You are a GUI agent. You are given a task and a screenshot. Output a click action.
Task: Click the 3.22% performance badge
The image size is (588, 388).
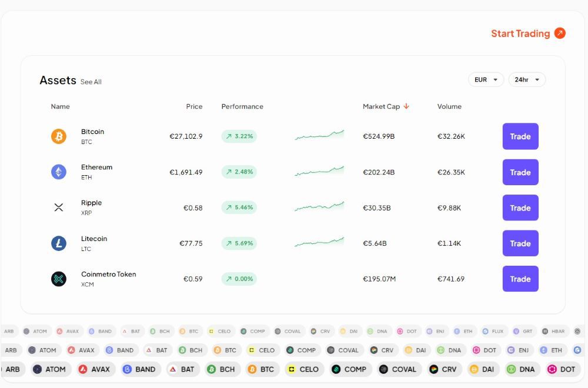tap(239, 136)
